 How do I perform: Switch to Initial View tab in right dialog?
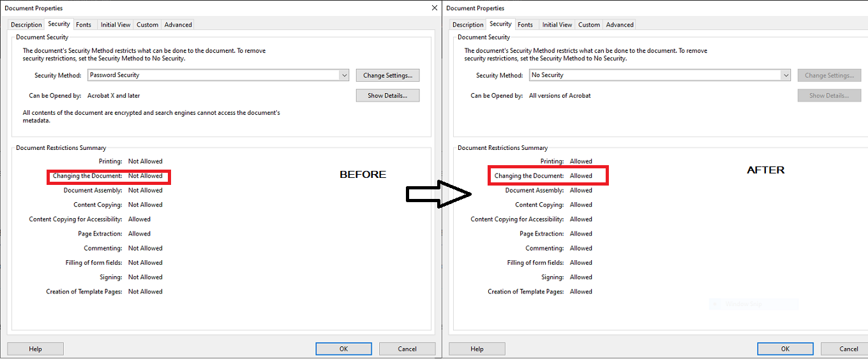pos(557,25)
